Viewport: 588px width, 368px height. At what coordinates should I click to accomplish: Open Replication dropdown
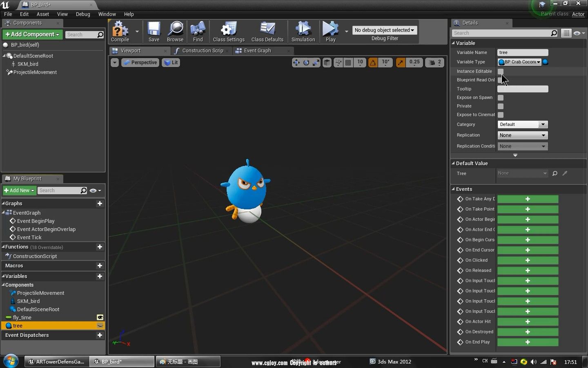click(x=523, y=135)
